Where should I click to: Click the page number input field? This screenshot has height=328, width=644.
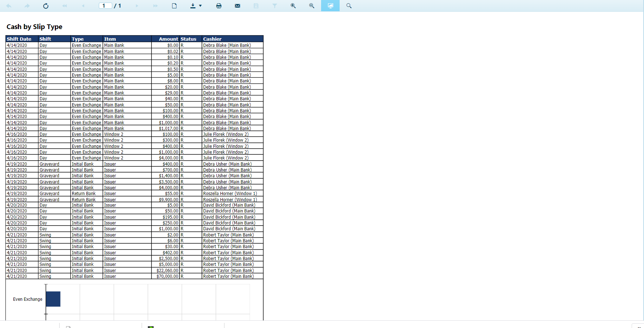[105, 6]
